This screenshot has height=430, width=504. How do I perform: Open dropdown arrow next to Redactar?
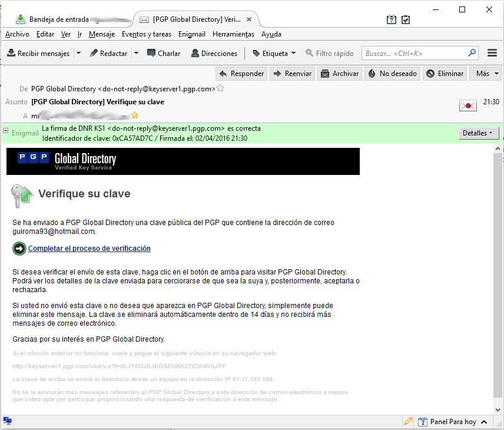pos(136,54)
